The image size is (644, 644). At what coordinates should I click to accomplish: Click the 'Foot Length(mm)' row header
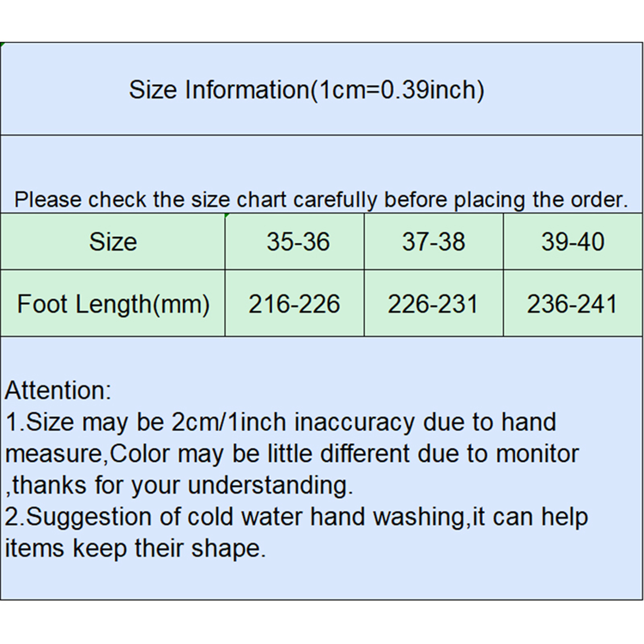113,303
